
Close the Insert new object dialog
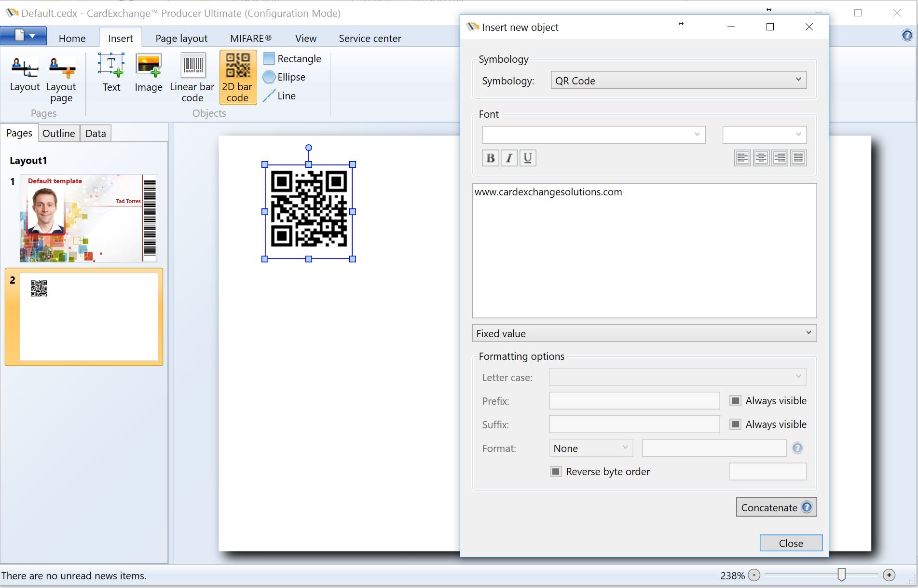click(x=809, y=27)
